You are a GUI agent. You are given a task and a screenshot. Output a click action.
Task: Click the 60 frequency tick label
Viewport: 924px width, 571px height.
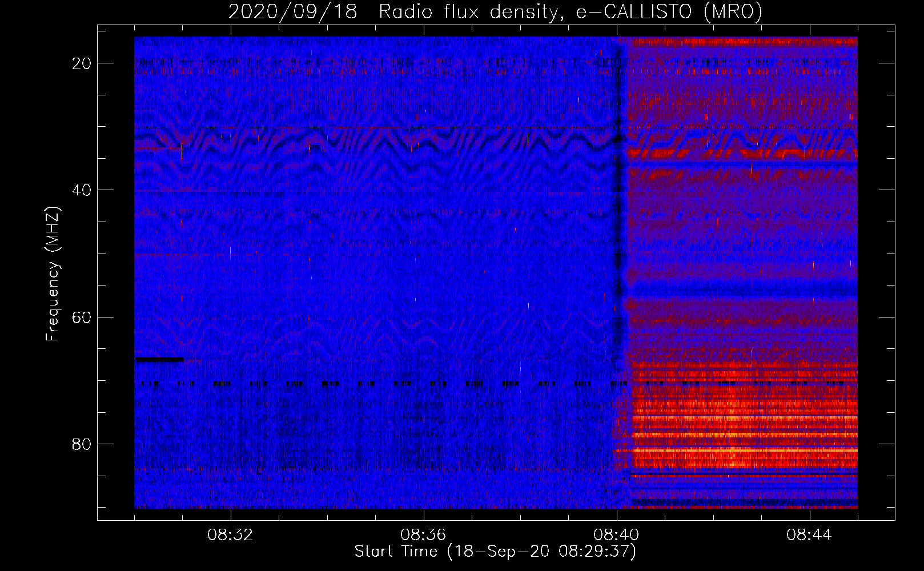(82, 317)
